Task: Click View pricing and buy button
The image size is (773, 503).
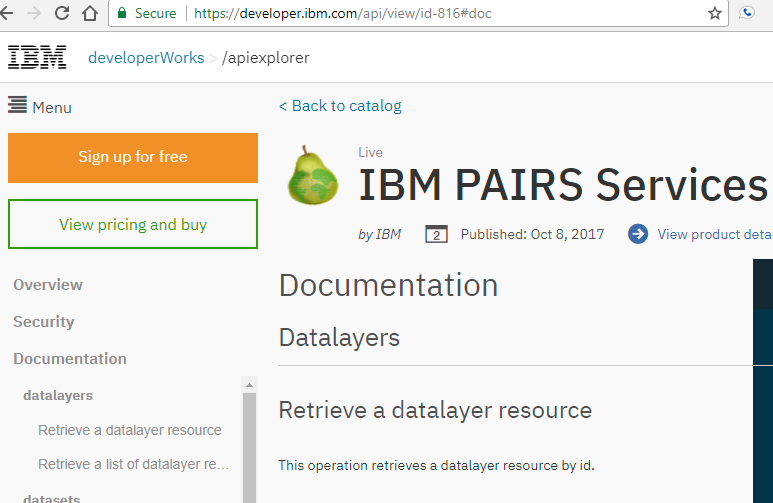Action: tap(133, 224)
